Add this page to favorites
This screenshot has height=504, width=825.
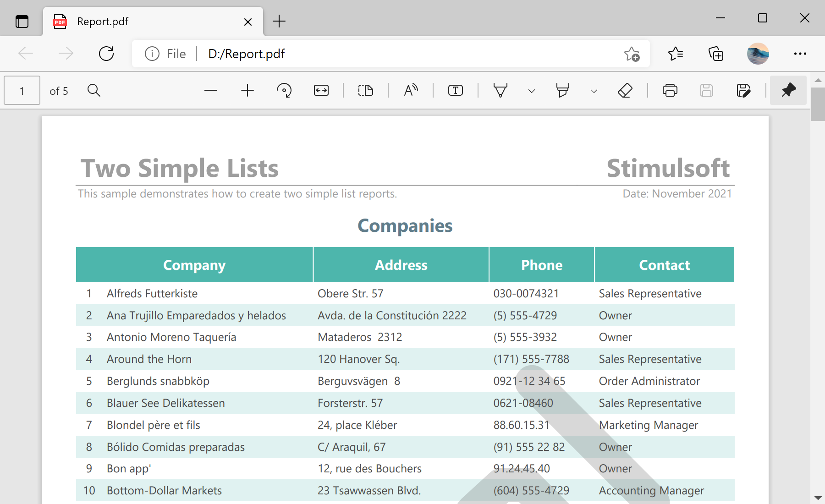pyautogui.click(x=632, y=54)
